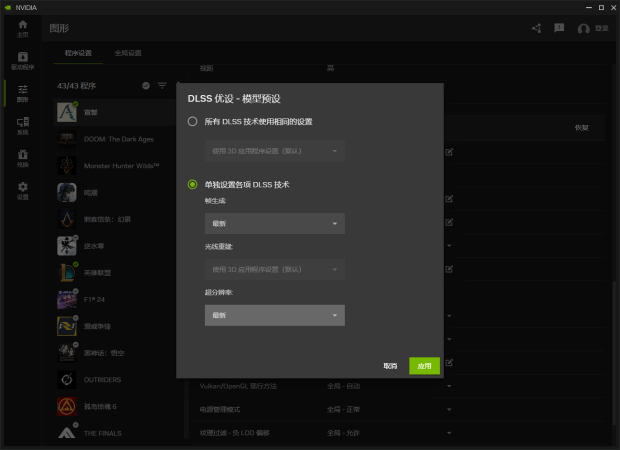The width and height of the screenshot is (620, 450).
Task: Choose 所有 DLSS 技术使用相同的设置 radio option
Action: [x=193, y=121]
